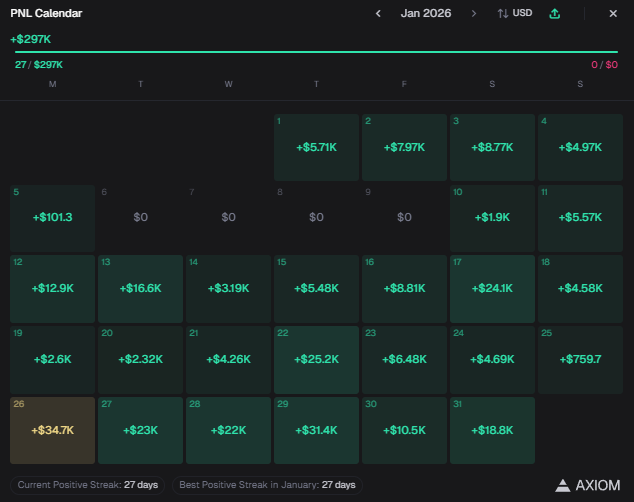Select day 17 cell showing +$24.1K
The height and width of the screenshot is (502, 634).
point(492,289)
